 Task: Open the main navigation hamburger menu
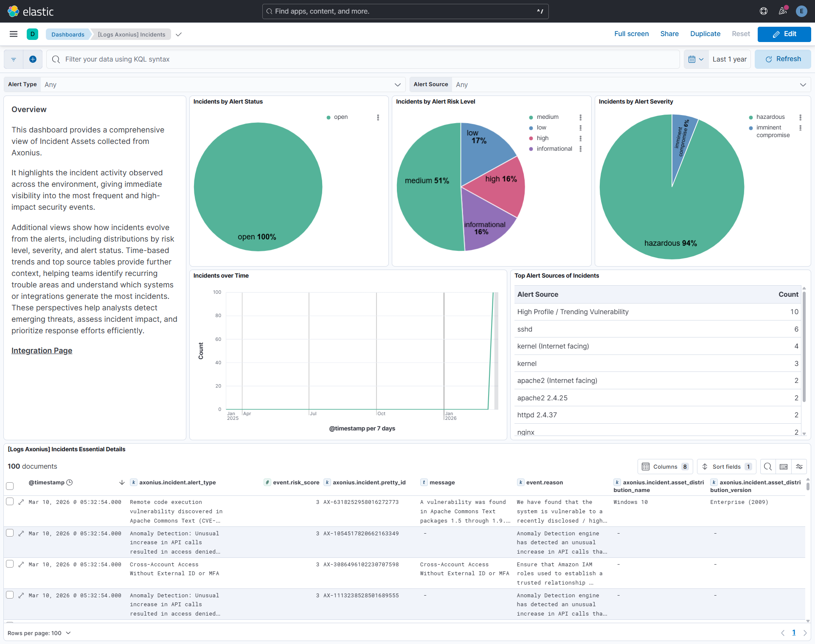click(x=14, y=34)
